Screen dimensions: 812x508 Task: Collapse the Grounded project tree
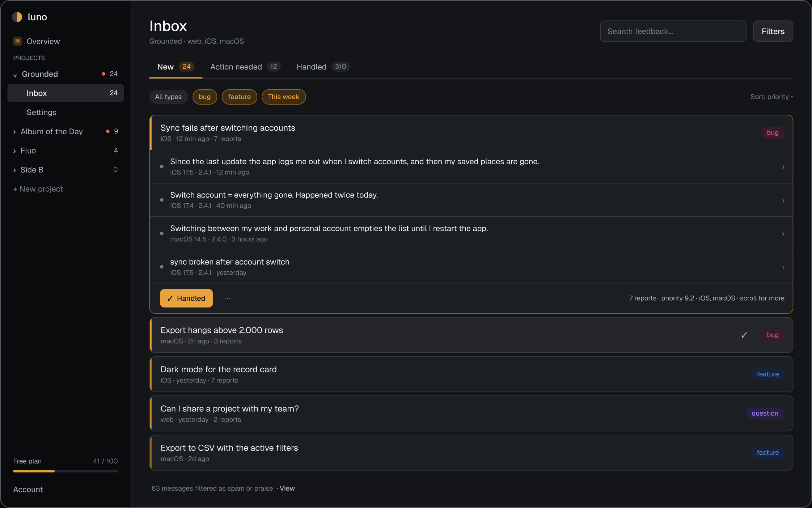15,75
